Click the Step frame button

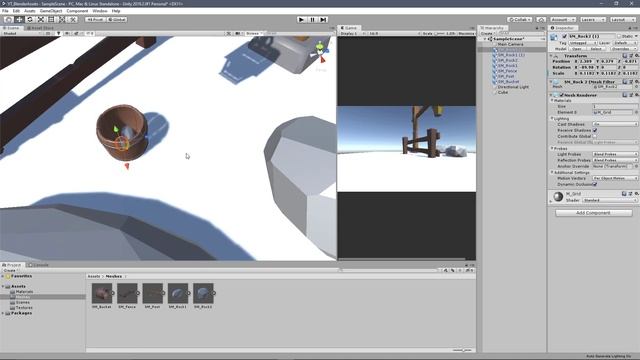pyautogui.click(x=323, y=20)
